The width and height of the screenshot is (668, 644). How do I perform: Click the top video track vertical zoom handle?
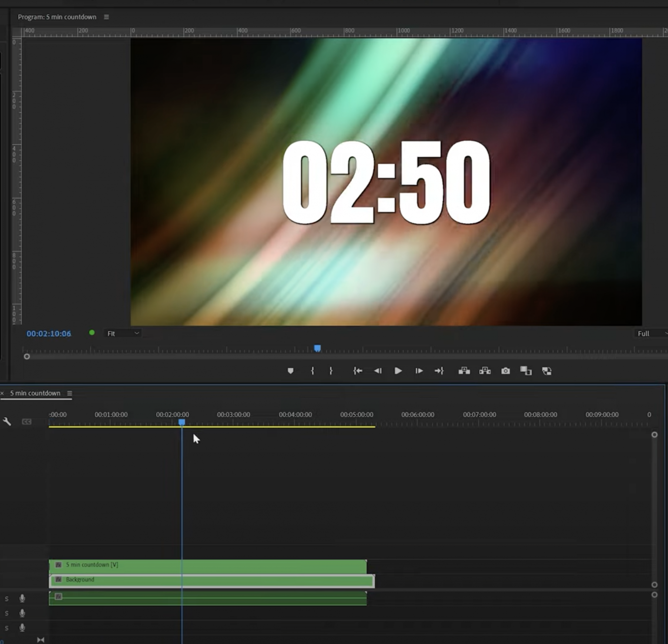(x=655, y=435)
